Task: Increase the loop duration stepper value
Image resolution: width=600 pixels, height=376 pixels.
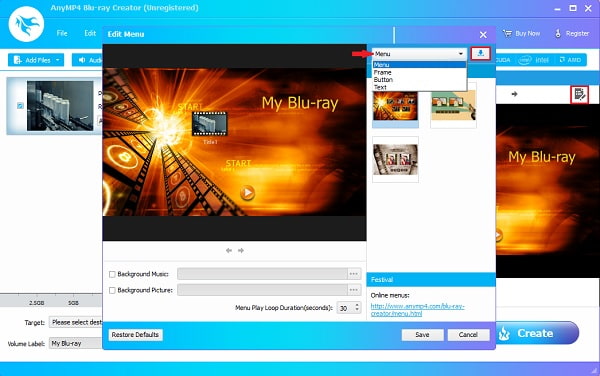Action: 357,305
